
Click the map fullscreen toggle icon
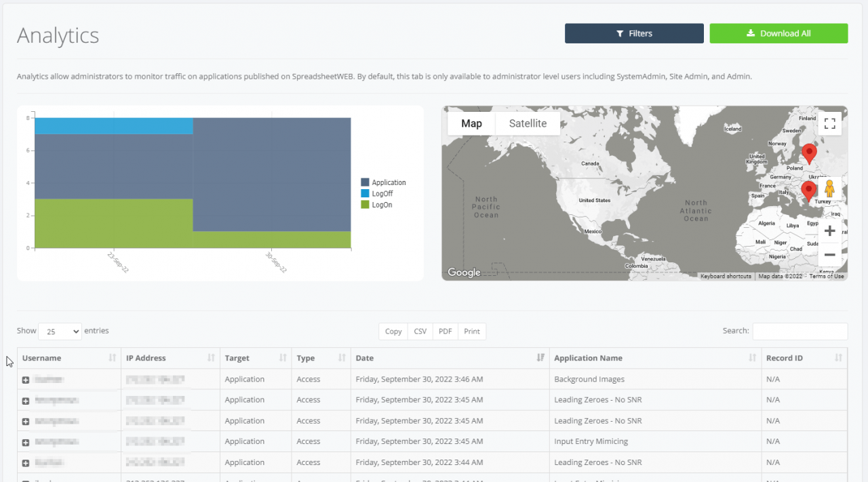pos(829,123)
